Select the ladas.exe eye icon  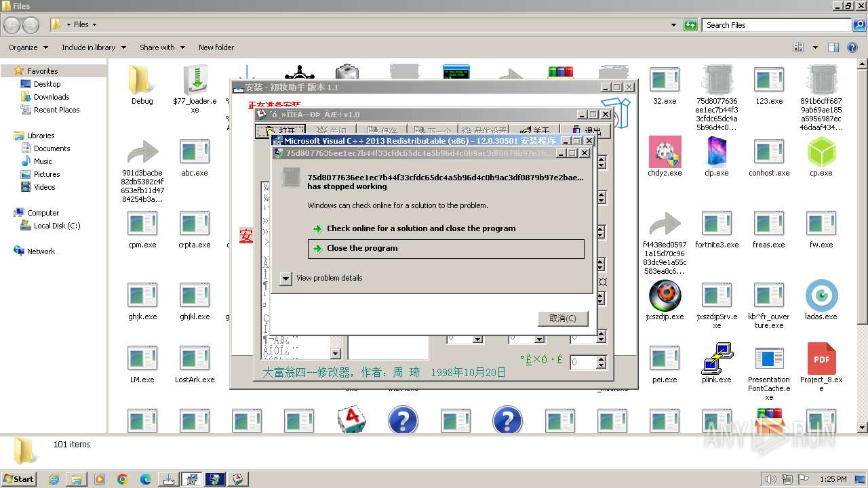click(821, 296)
